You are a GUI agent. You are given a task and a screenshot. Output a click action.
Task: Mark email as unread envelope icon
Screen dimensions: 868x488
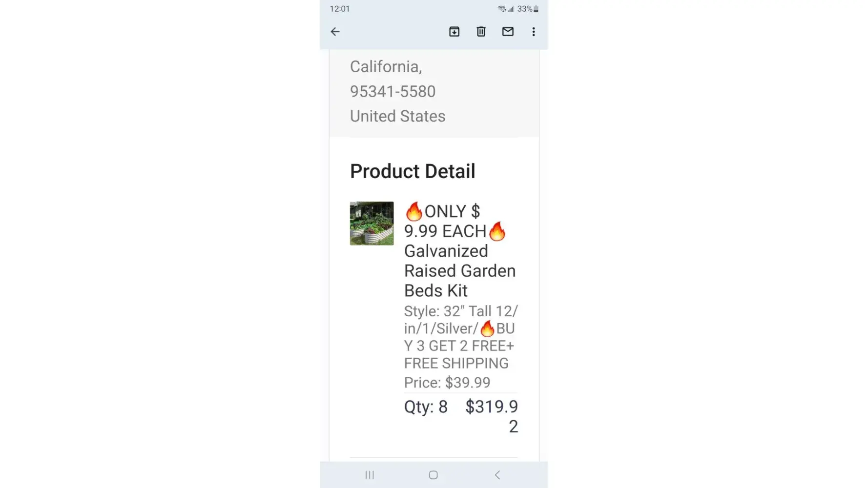[508, 32]
